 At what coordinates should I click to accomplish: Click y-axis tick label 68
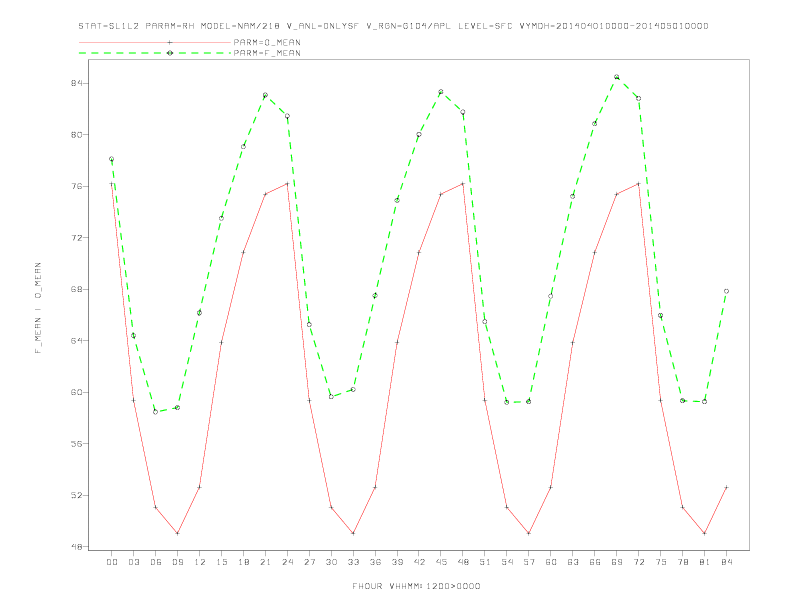click(76, 289)
